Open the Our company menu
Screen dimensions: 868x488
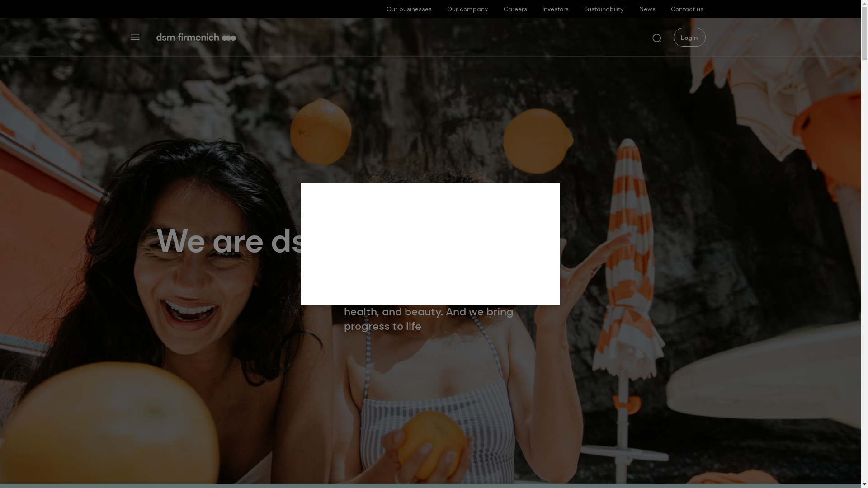[x=467, y=9]
